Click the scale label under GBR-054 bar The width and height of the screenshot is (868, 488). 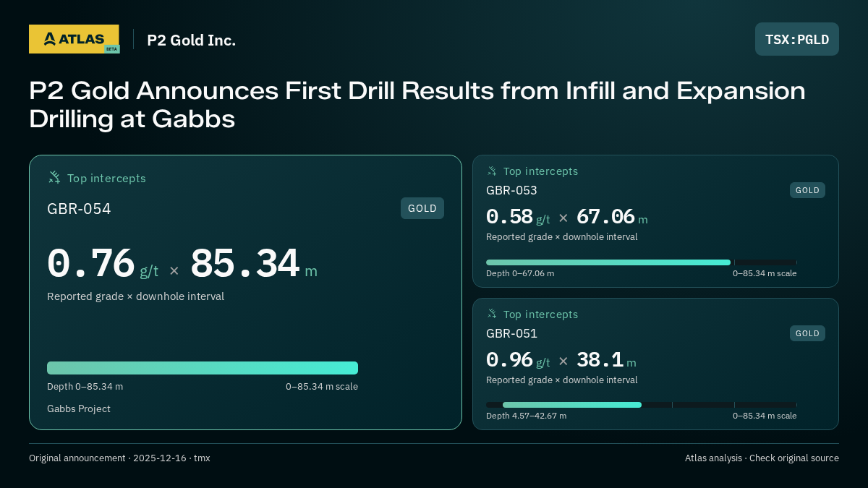322,386
